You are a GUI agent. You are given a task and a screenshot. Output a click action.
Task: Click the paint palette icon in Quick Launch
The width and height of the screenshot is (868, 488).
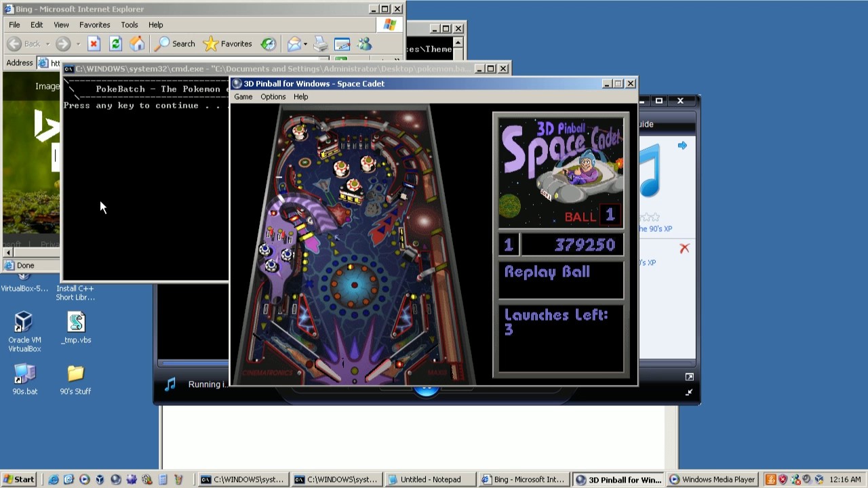click(147, 479)
